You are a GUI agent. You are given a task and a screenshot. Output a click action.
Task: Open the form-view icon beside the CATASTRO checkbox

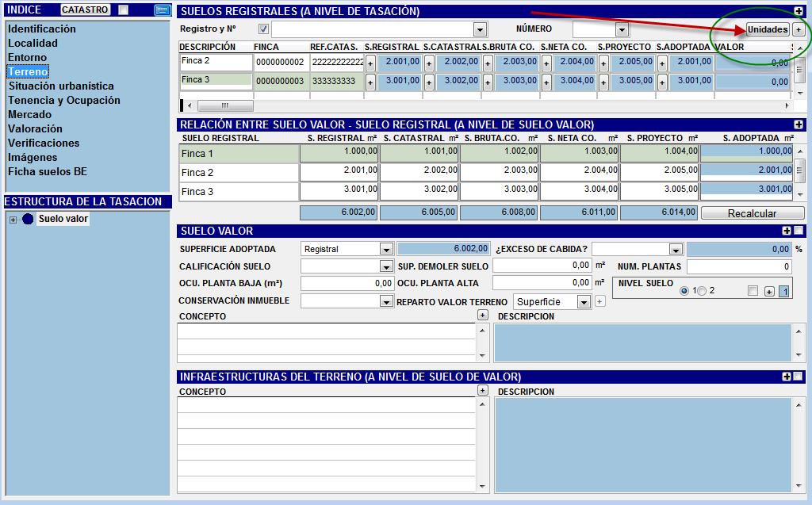pyautogui.click(x=162, y=10)
